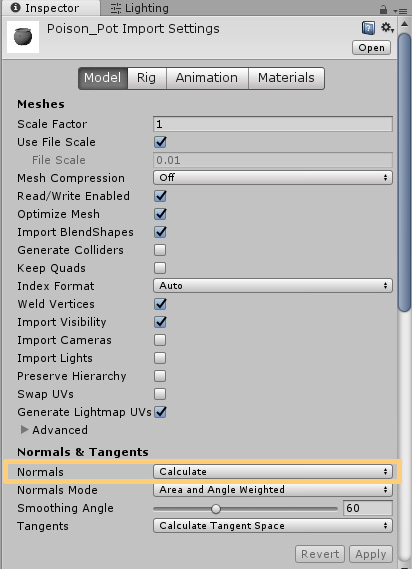Click the Inspector tab info icon

[16, 8]
